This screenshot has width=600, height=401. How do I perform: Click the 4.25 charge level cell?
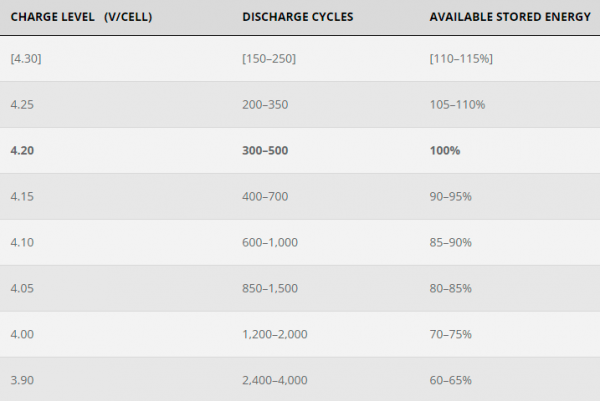[22, 104]
